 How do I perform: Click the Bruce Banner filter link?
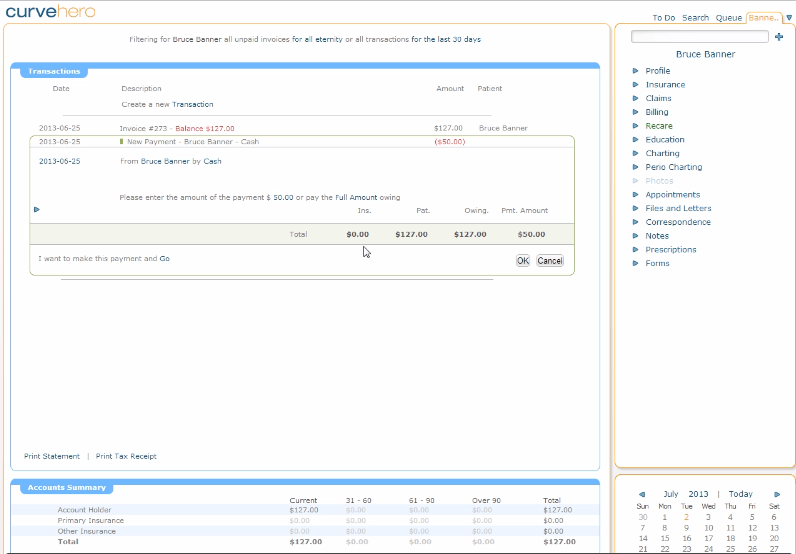point(197,39)
